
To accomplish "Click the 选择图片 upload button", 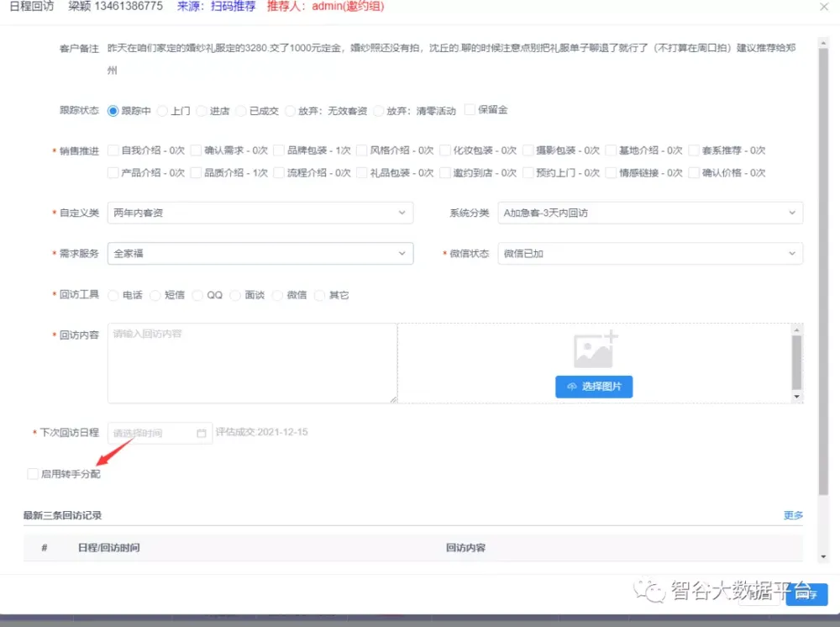I will [594, 387].
